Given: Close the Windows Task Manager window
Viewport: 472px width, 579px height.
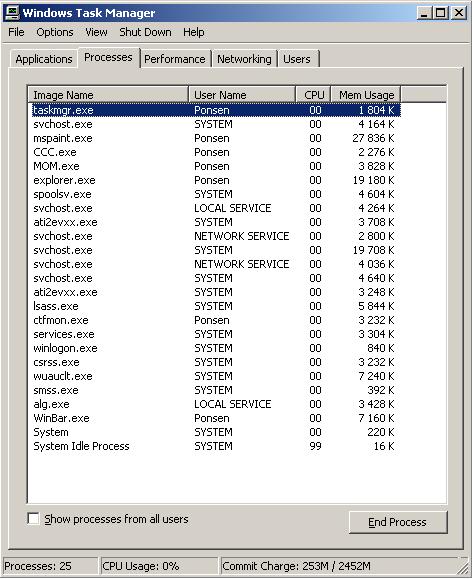Looking at the screenshot, I should (459, 13).
